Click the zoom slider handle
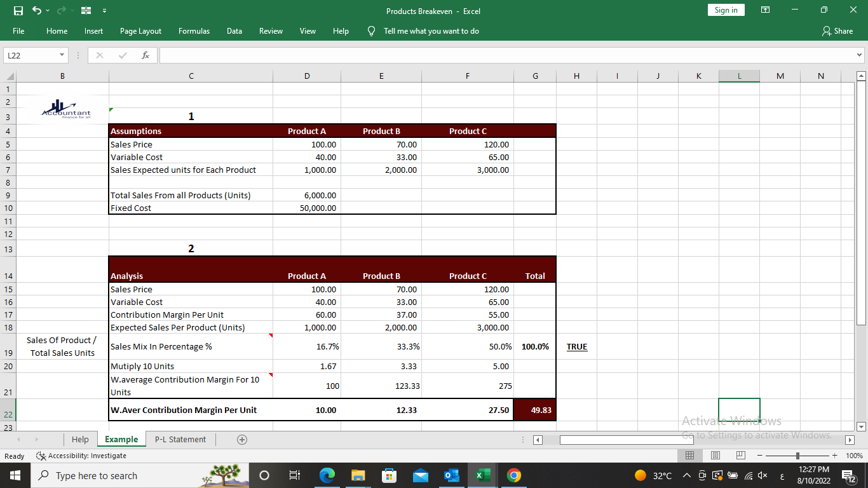Viewport: 868px width, 488px height. tap(798, 456)
